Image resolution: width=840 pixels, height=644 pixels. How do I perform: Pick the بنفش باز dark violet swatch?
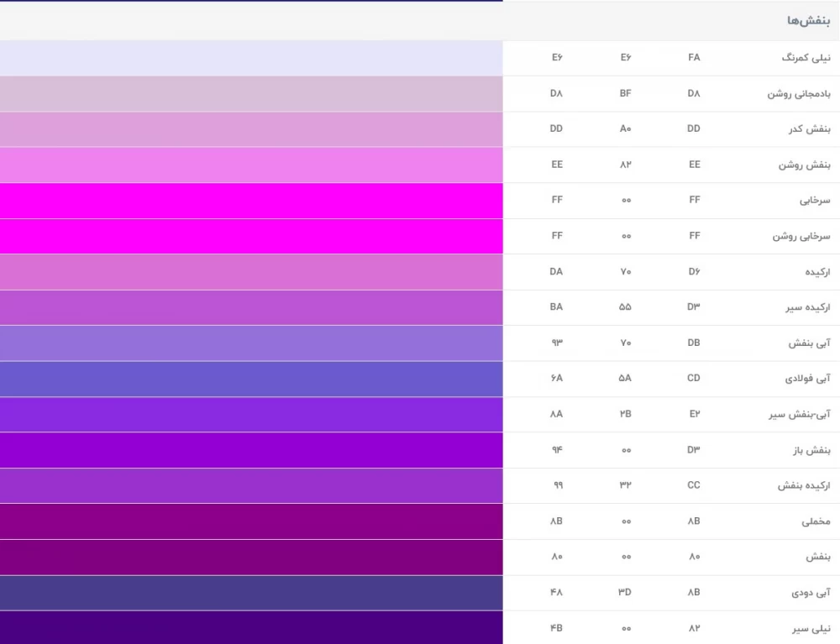pyautogui.click(x=251, y=450)
